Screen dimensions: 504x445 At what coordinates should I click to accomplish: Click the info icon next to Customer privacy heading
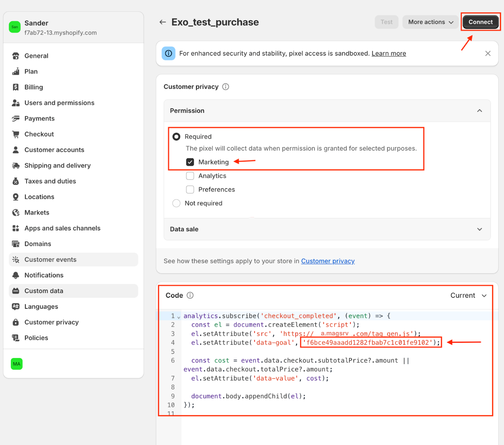pos(225,87)
